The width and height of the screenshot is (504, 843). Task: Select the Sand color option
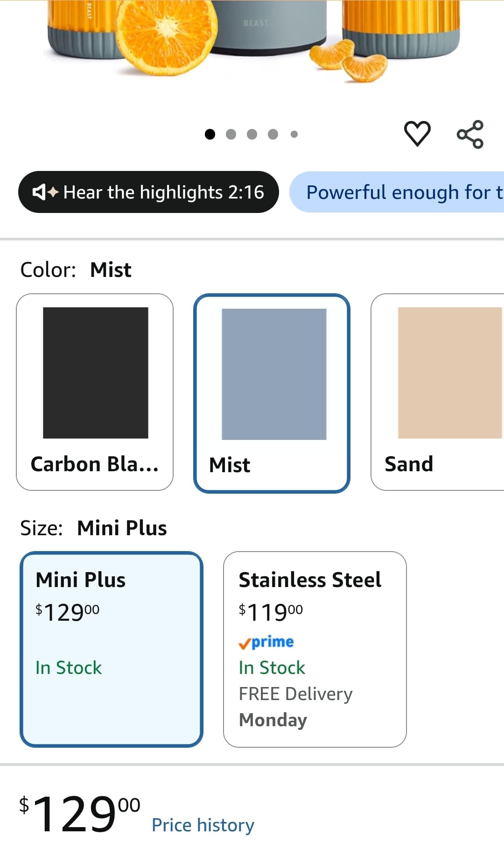[x=437, y=392]
